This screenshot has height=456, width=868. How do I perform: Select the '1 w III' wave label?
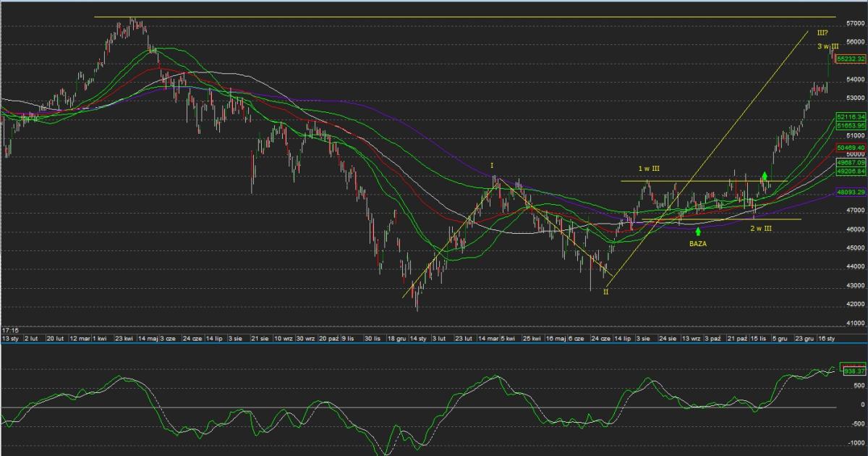(x=648, y=169)
